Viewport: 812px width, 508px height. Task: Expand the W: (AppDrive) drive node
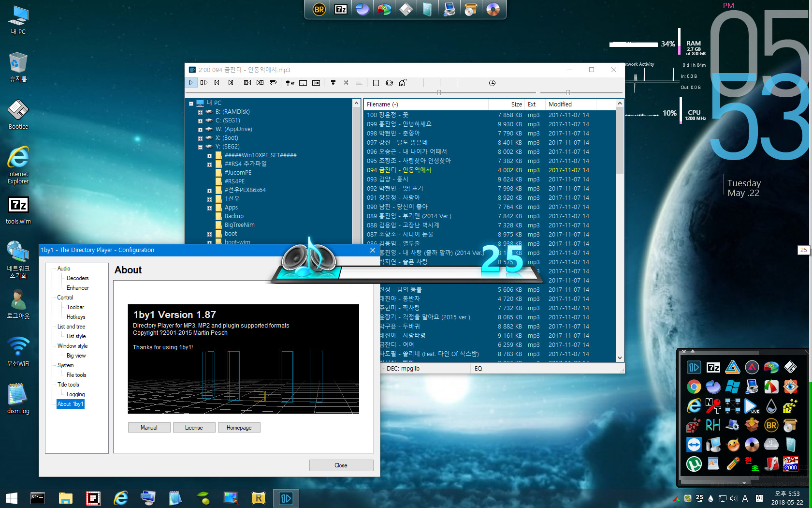click(200, 130)
